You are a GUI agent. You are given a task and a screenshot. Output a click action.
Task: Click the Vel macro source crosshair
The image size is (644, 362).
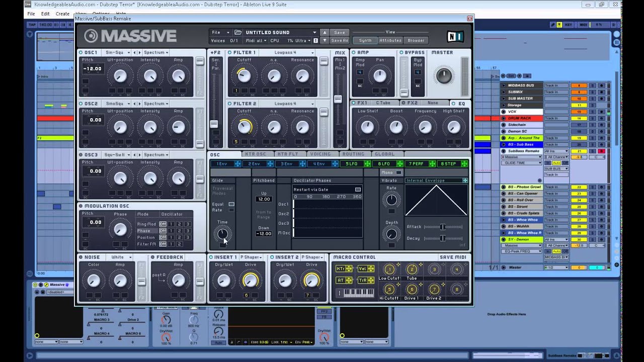[x=371, y=269]
